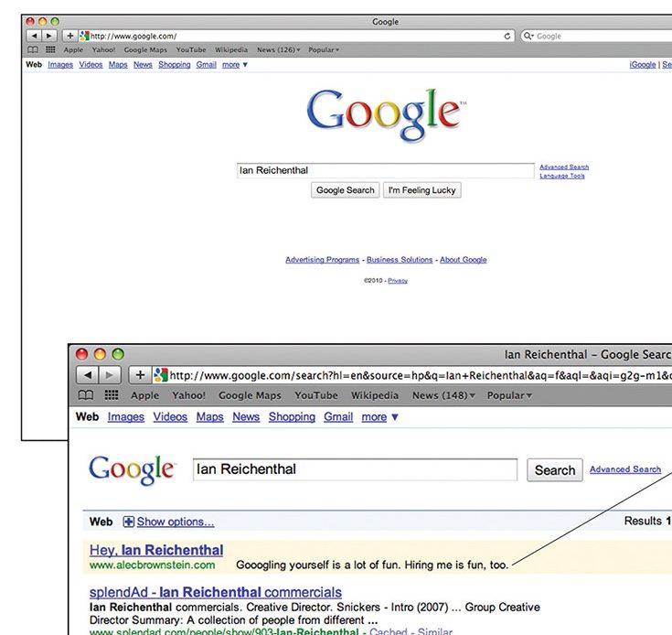Screen dimensions: 672x635
Task: Open the Privacy link in the homepage footer
Action: click(398, 281)
